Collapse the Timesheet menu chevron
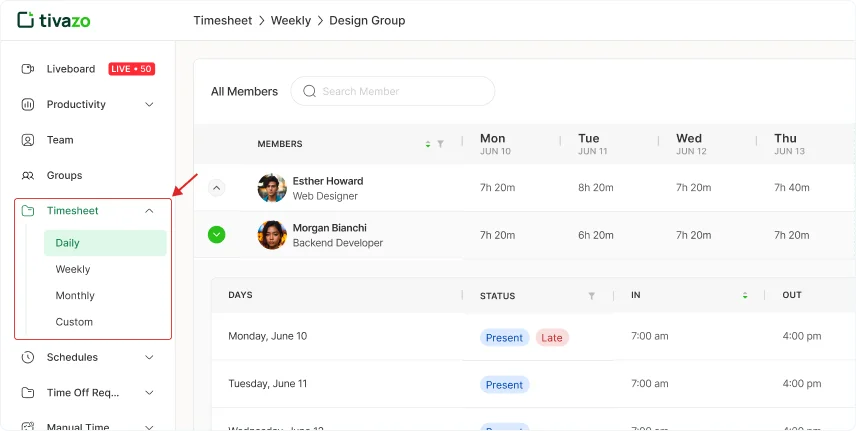Viewport: 856px width, 431px height. (x=149, y=211)
